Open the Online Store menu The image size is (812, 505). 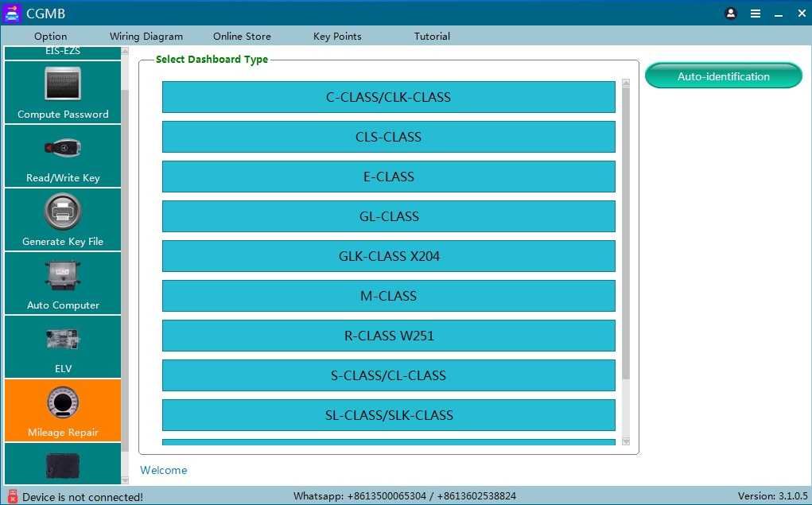242,37
